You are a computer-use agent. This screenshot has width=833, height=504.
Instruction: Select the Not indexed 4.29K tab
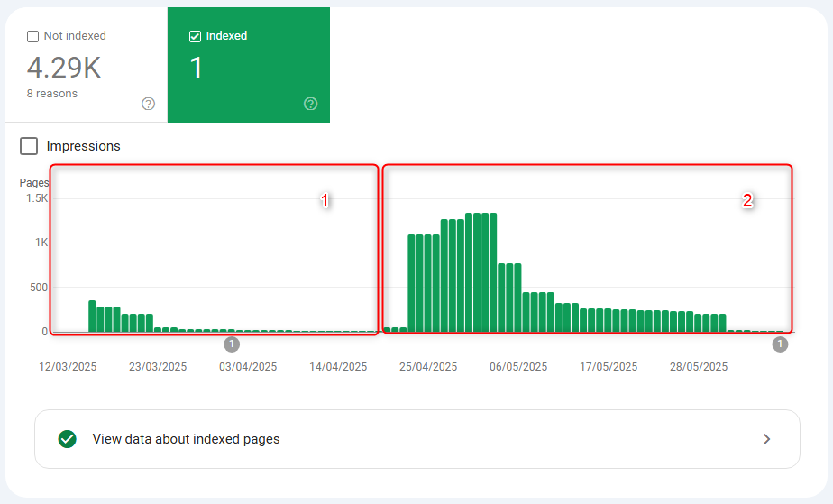(x=87, y=65)
